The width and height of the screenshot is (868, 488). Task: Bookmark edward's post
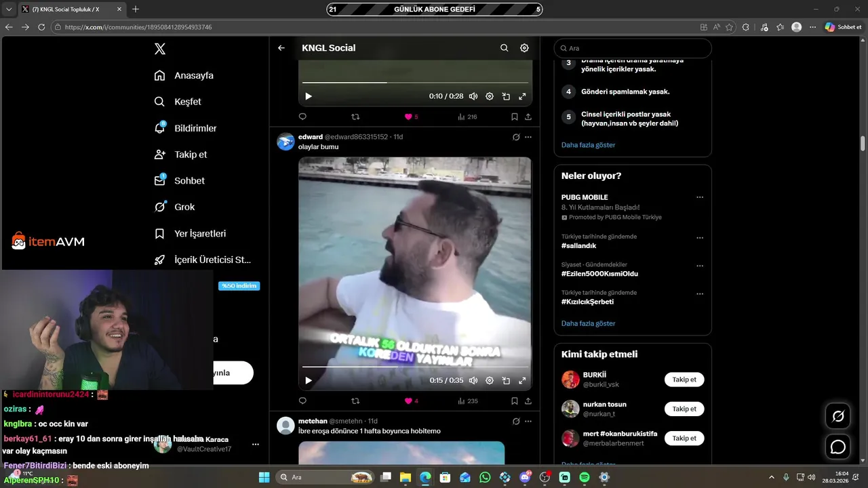click(x=515, y=401)
